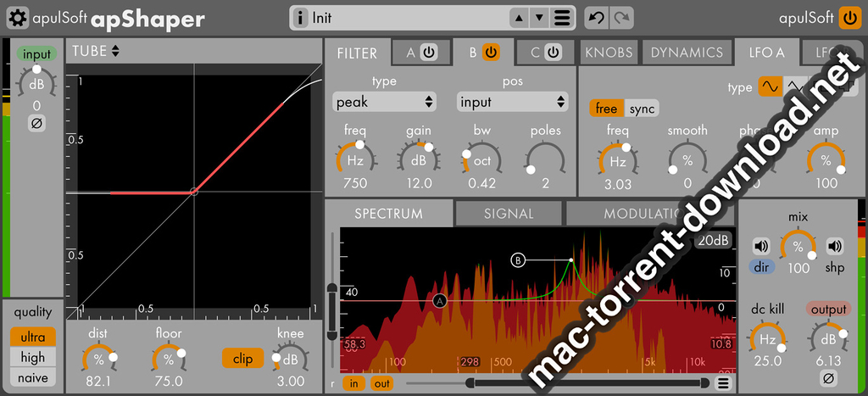
Task: Click the dist % knob
Action: click(98, 360)
